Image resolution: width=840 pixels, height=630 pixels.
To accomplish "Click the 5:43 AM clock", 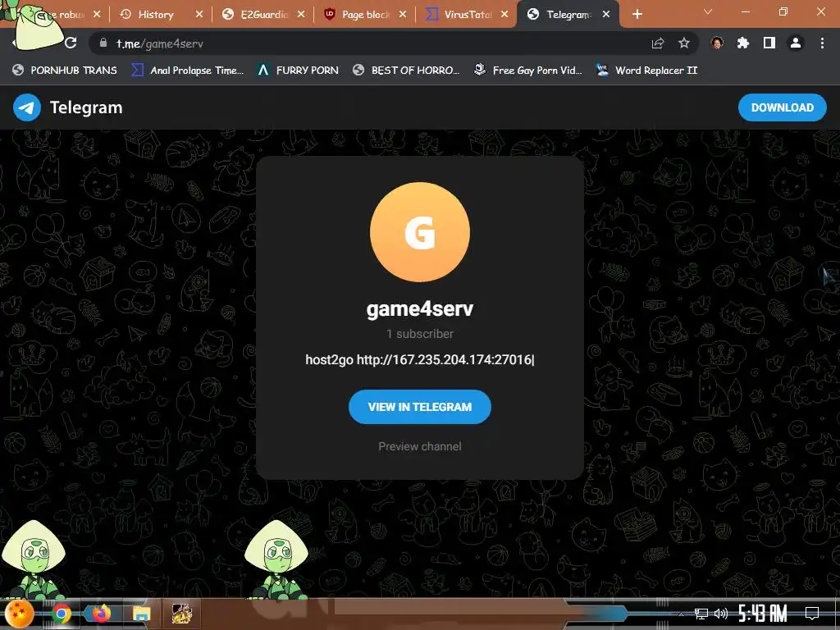I will pyautogui.click(x=762, y=614).
